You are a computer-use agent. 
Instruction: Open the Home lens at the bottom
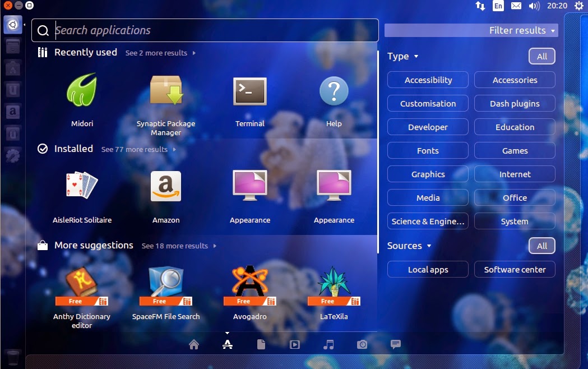click(x=194, y=344)
